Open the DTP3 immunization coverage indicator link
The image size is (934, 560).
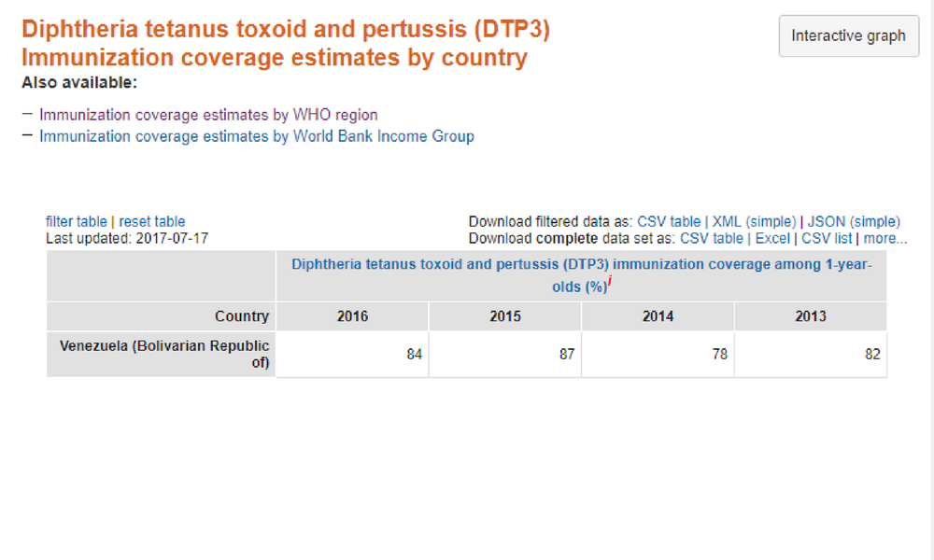581,275
